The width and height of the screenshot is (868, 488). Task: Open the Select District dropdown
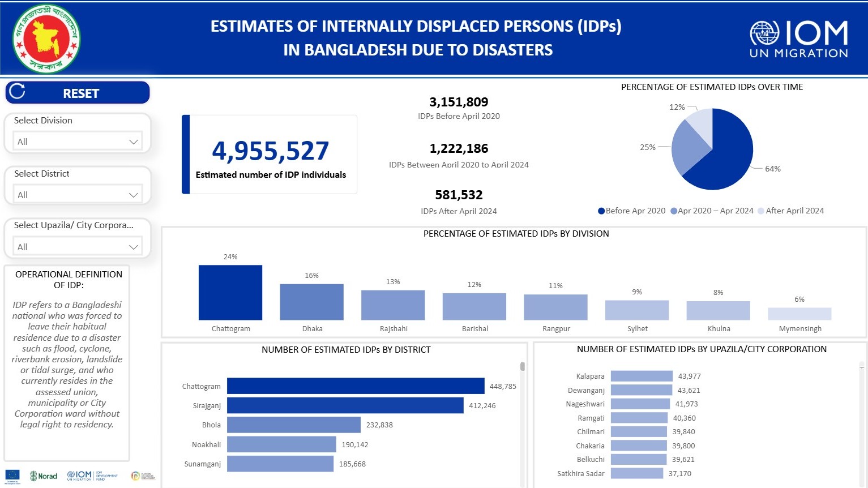[78, 194]
